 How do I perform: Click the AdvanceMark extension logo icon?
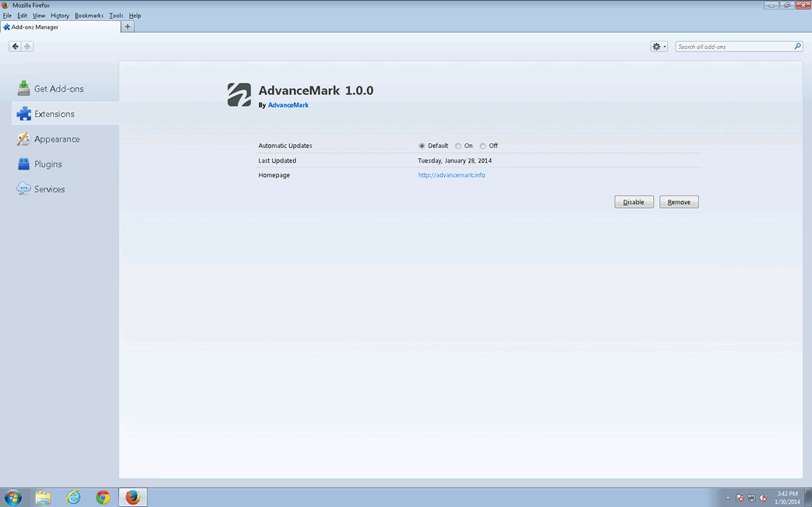239,95
